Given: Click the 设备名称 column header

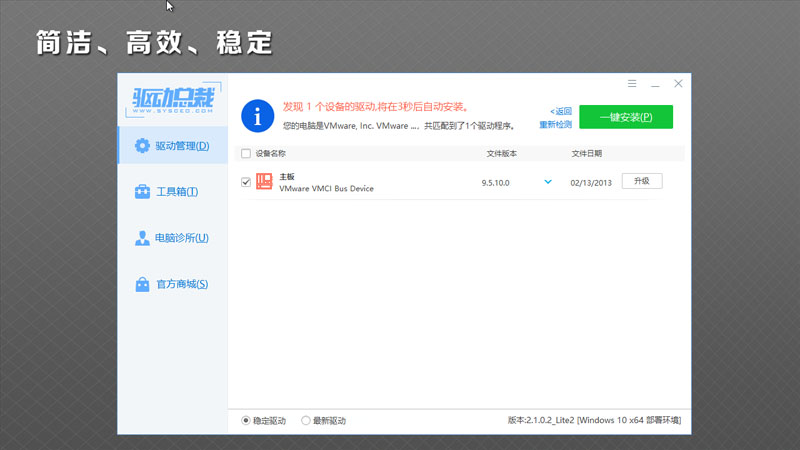Looking at the screenshot, I should click(x=270, y=153).
